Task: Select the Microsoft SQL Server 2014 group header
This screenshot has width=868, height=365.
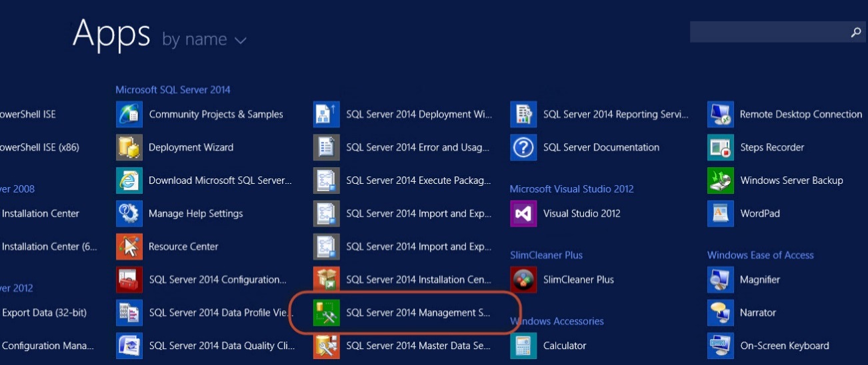Action: (173, 89)
